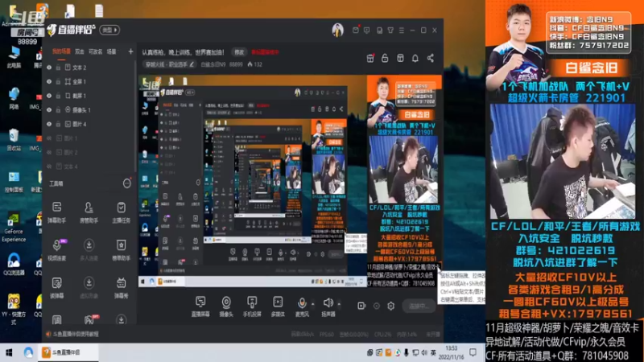Open the Windows notification center icon
Viewport: 644px width, 362px height.
(473, 352)
